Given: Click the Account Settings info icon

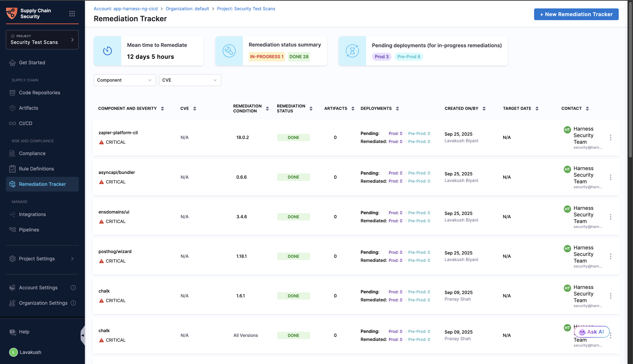Looking at the screenshot, I should 73,287.
